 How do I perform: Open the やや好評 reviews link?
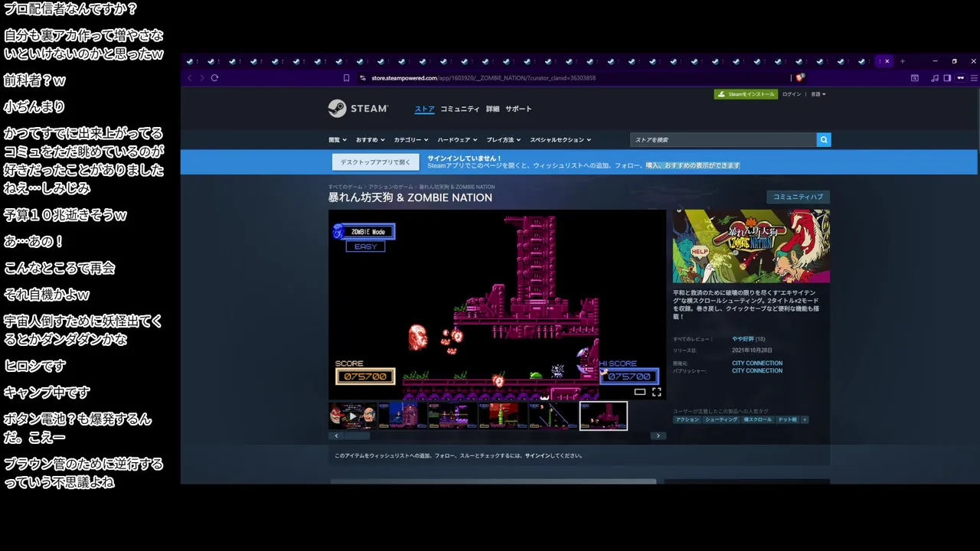coord(743,339)
